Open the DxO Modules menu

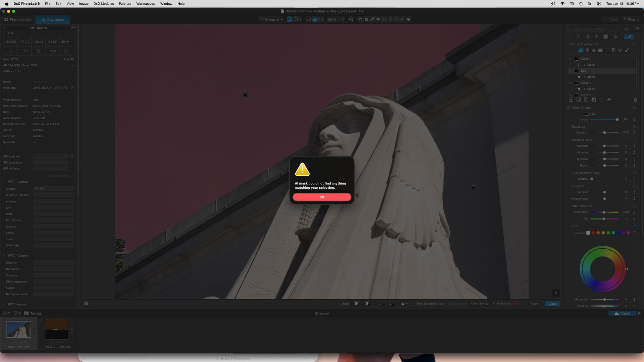click(103, 4)
